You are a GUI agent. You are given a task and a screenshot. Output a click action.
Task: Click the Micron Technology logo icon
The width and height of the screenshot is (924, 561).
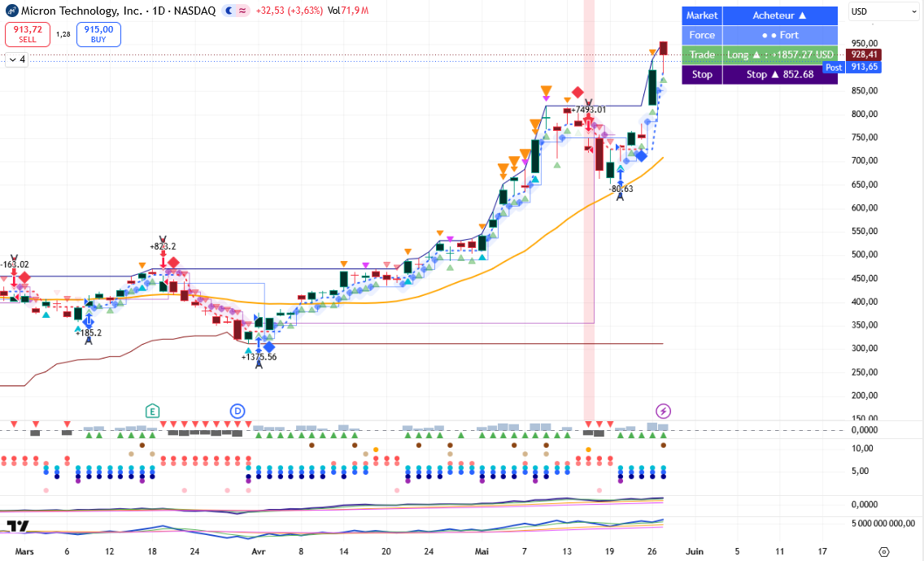[x=11, y=11]
